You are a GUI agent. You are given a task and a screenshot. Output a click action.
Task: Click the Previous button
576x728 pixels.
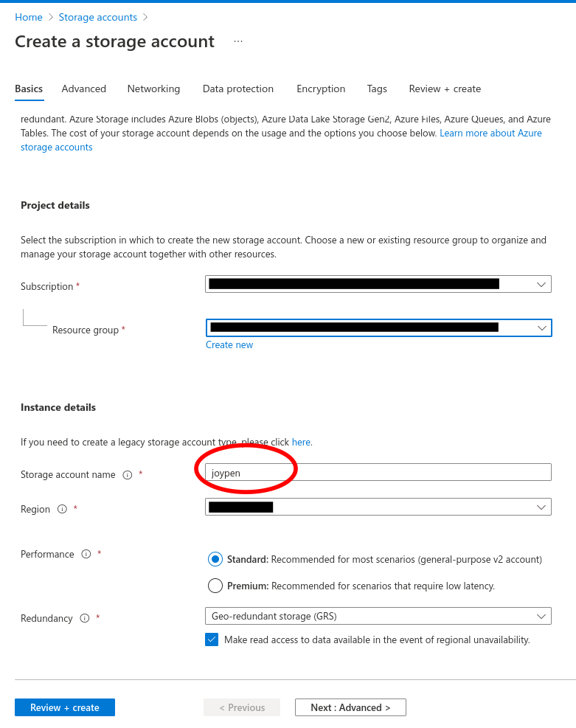point(242,707)
